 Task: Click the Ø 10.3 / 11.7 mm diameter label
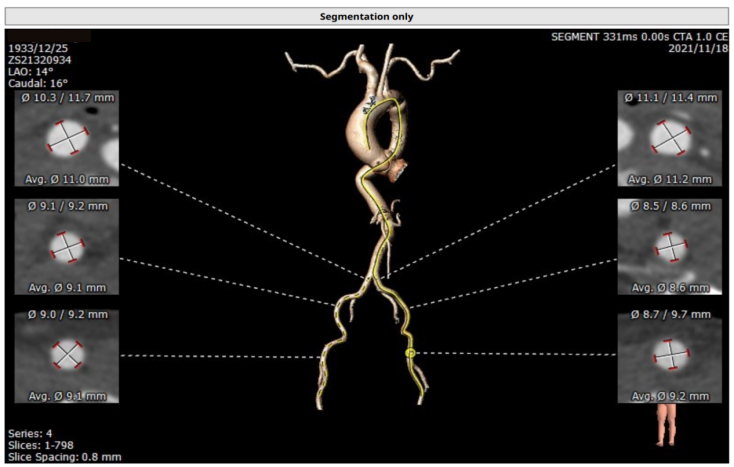pyautogui.click(x=66, y=98)
